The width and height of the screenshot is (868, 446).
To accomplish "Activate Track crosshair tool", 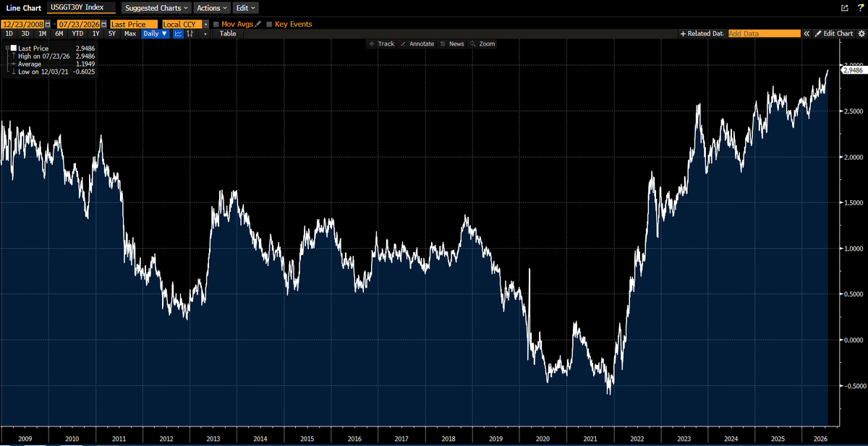I will click(x=381, y=43).
